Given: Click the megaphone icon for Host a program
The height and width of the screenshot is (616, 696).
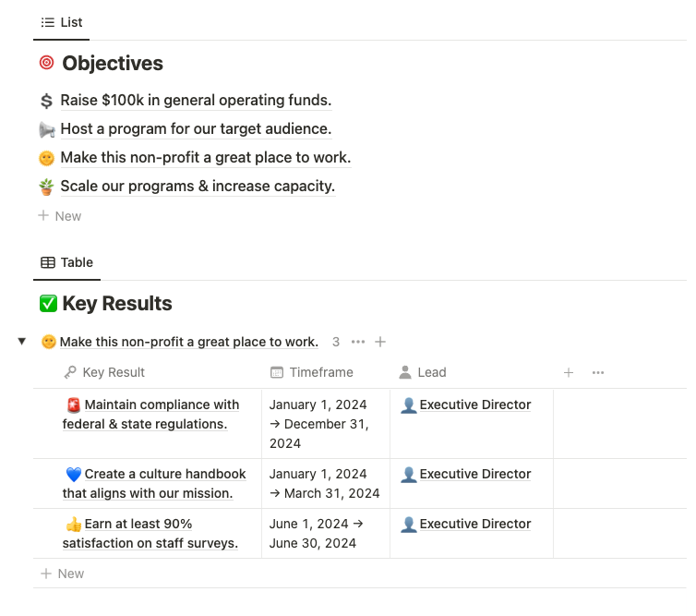Looking at the screenshot, I should [46, 129].
